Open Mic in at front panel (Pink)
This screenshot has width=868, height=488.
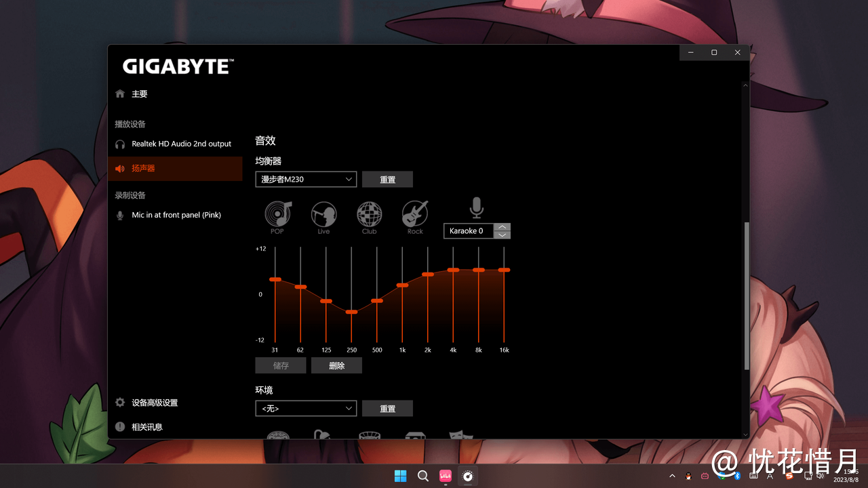click(176, 215)
